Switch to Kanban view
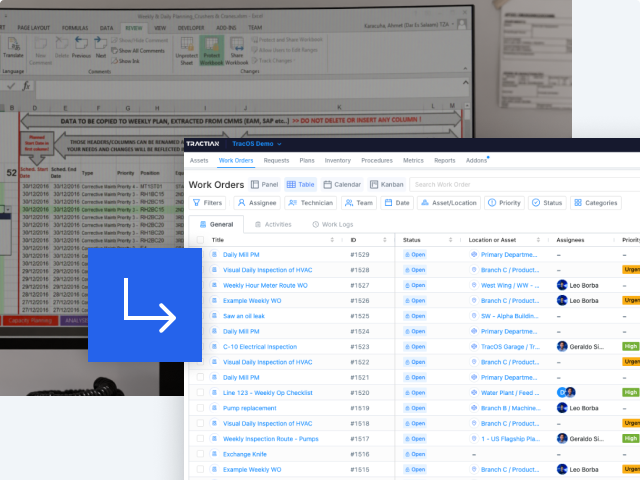Viewport: 640px width, 480px height. coord(386,184)
